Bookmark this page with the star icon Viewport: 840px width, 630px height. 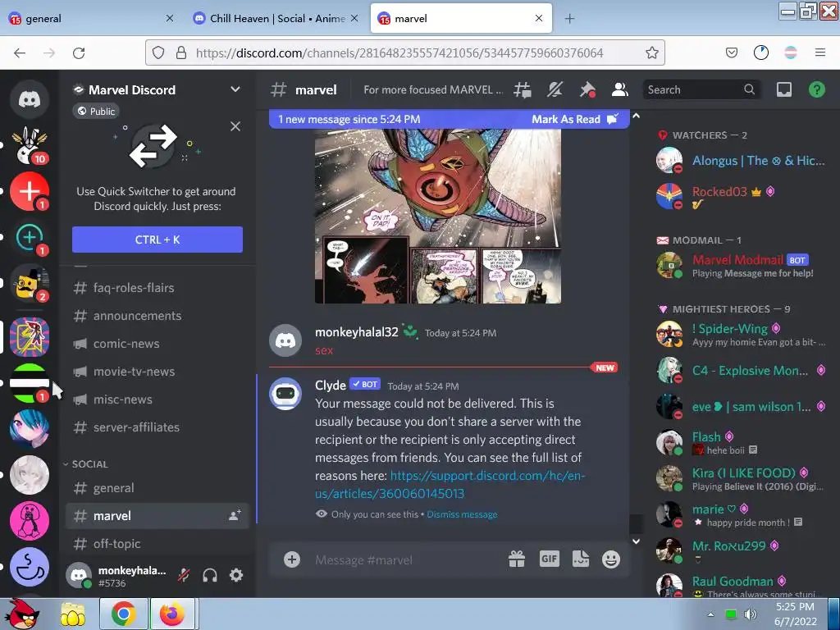click(651, 52)
